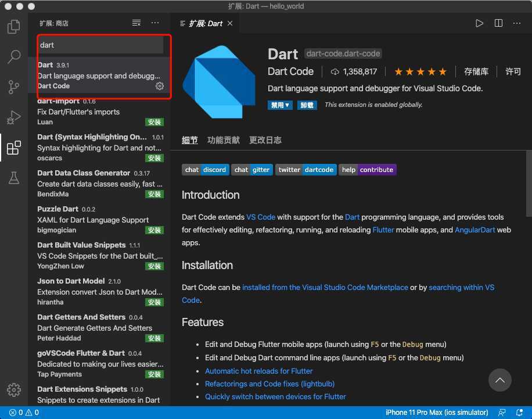Click the 卸载 uninstall button
The width and height of the screenshot is (532, 419).
[x=307, y=105]
